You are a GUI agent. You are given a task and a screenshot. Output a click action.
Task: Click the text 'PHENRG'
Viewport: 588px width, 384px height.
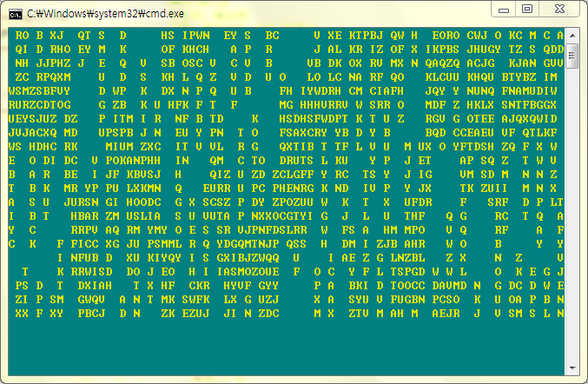point(293,189)
